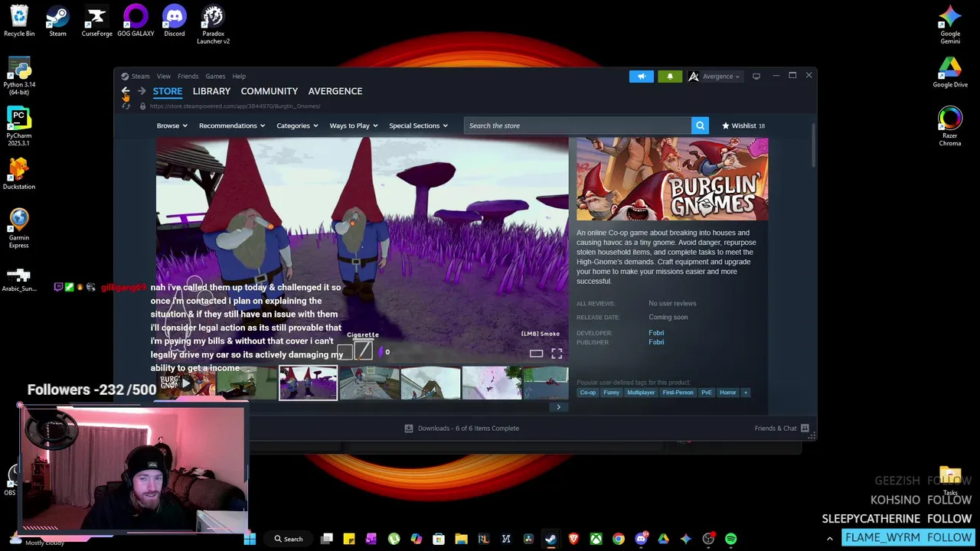Open the Recycle Bin
The height and width of the screenshot is (551, 980).
coord(19,21)
